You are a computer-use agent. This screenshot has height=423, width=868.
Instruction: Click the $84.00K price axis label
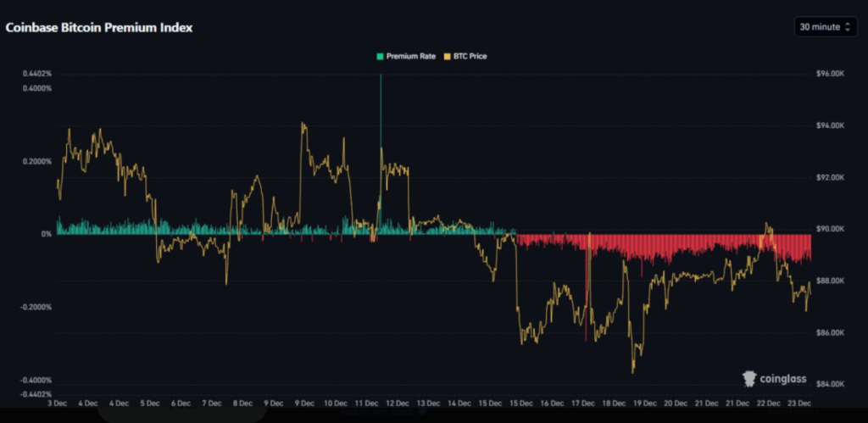(829, 384)
